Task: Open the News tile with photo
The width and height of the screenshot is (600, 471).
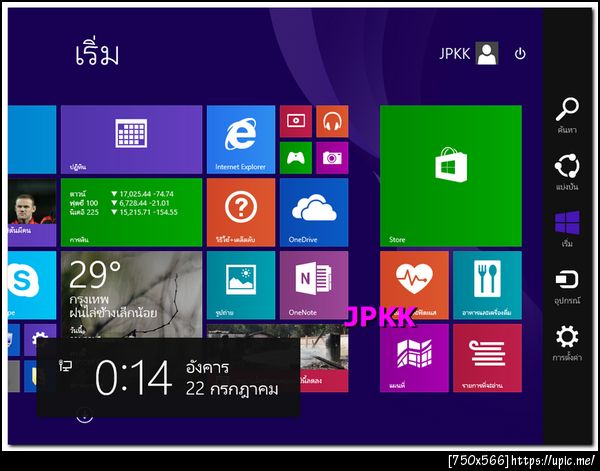Action: (324, 358)
